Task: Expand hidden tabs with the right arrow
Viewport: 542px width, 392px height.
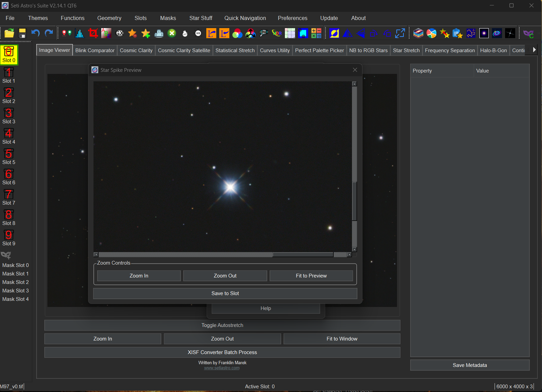Action: click(534, 50)
